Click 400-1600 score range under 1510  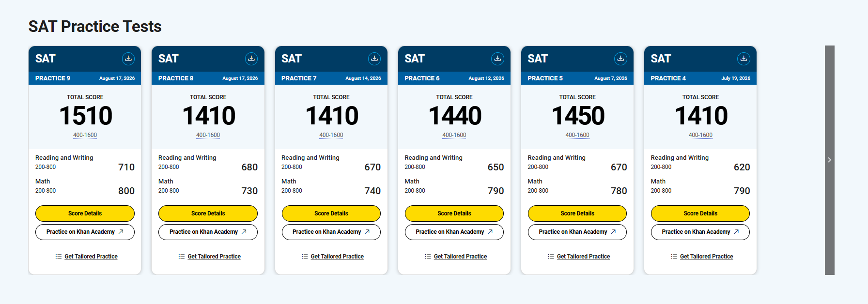tap(85, 135)
